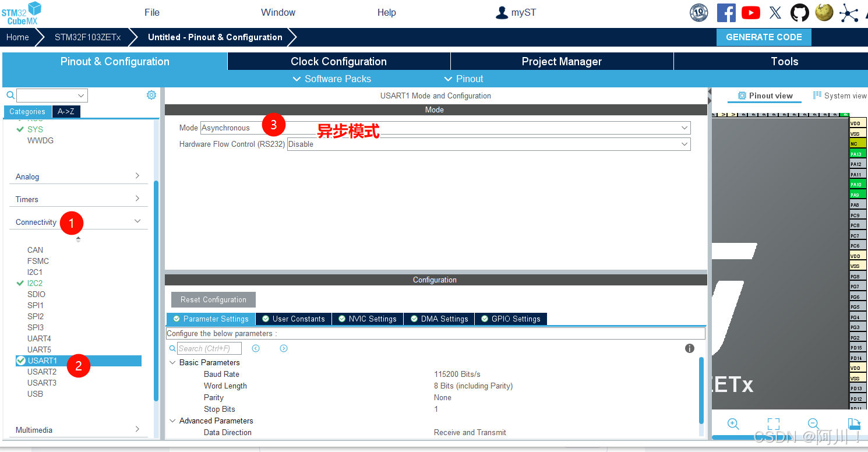Open the peripheral search combo box

[x=52, y=96]
